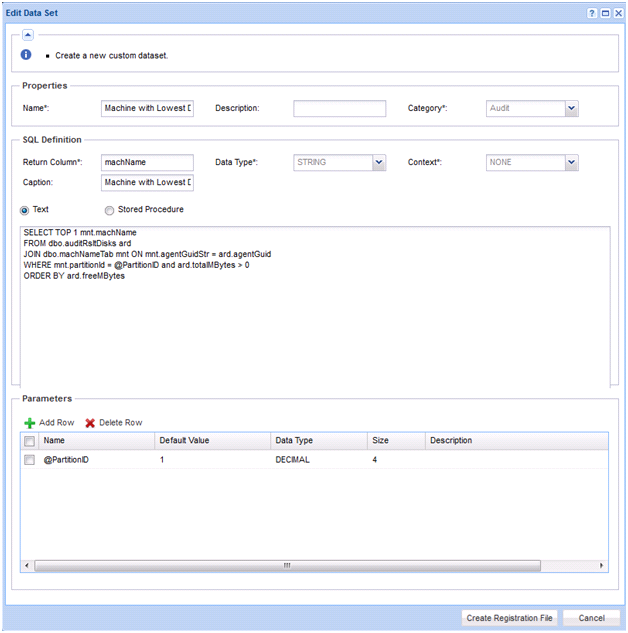Close the Edit Data Set dialog

(618, 12)
